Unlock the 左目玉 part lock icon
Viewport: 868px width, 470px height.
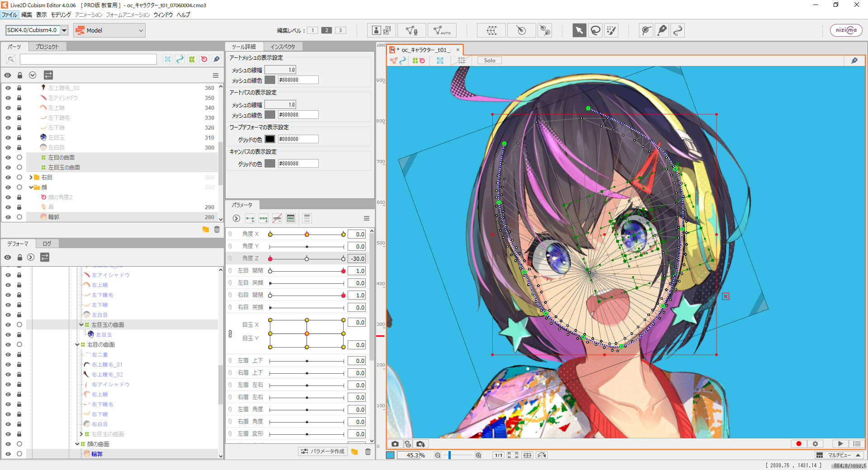[19, 138]
